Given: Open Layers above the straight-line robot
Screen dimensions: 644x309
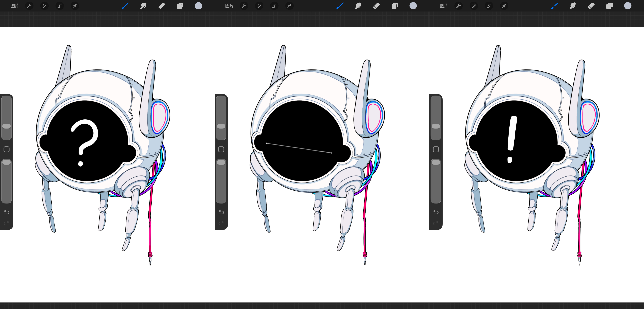Looking at the screenshot, I should pyautogui.click(x=395, y=6).
